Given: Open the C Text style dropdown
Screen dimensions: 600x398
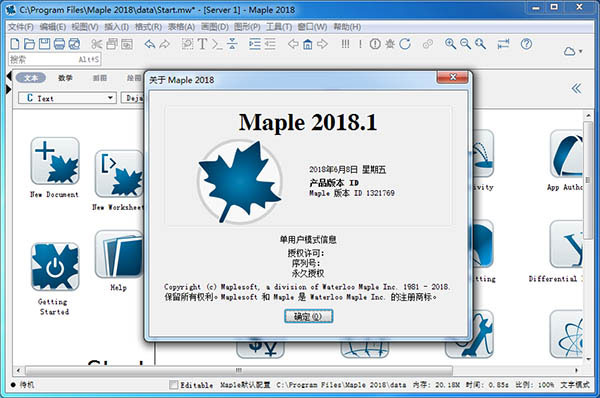Looking at the screenshot, I should [x=67, y=98].
